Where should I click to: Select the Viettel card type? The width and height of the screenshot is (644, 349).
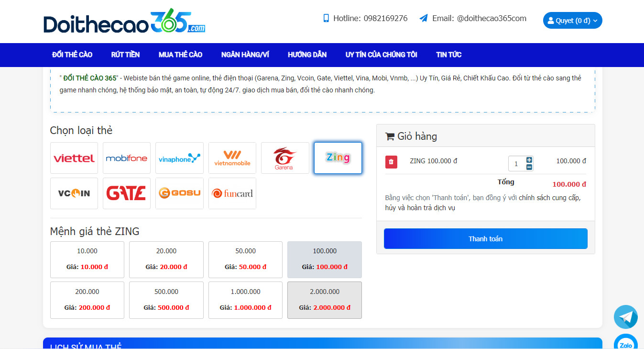point(74,158)
